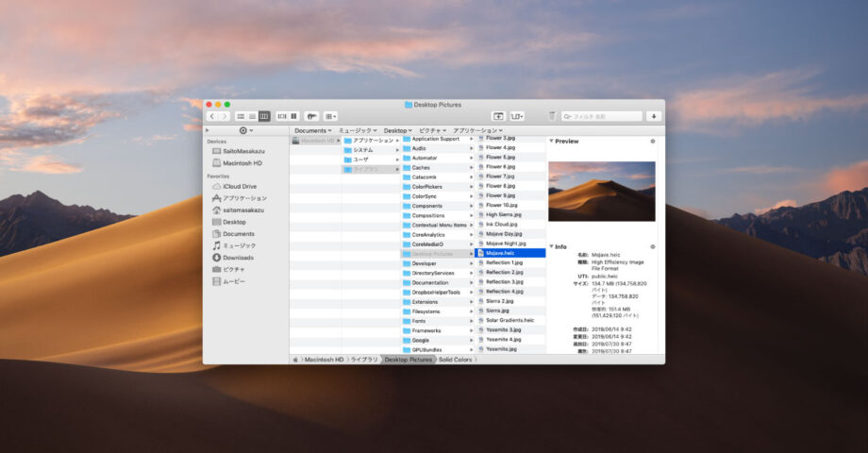Select Solid Colors in path bar
868x453 pixels.
pos(455,360)
